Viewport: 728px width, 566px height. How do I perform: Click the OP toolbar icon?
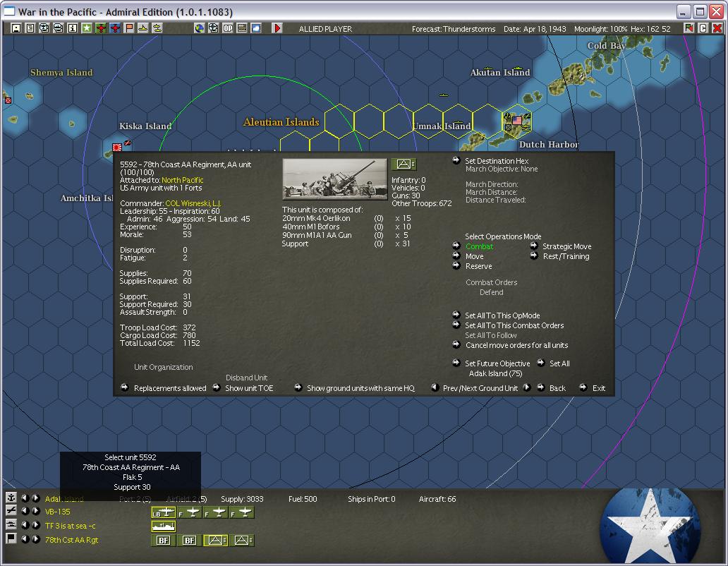(227, 28)
